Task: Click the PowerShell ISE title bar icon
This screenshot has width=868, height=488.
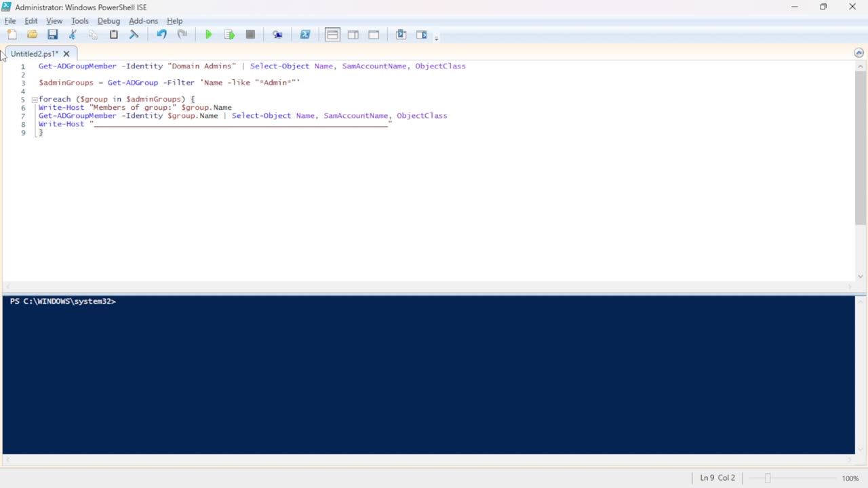Action: (x=7, y=7)
